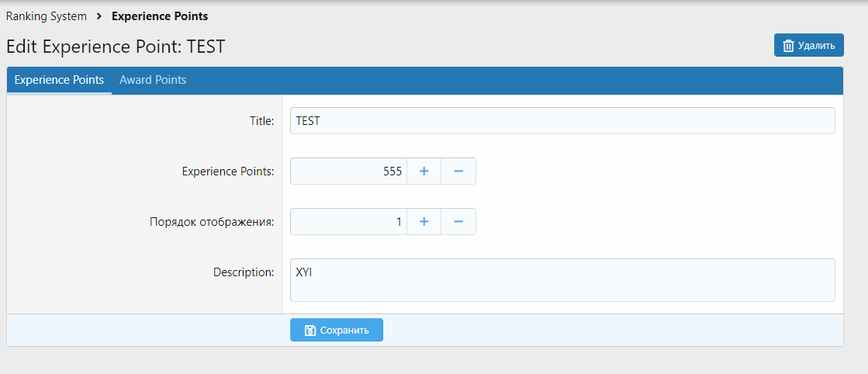The image size is (868, 374).
Task: Focus the Title text field containing TEST
Action: coord(562,121)
